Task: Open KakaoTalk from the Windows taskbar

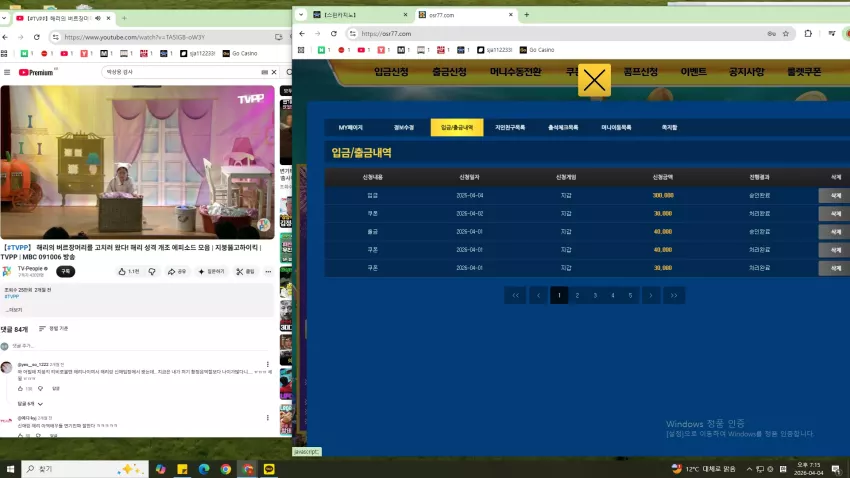Action: coord(269,469)
